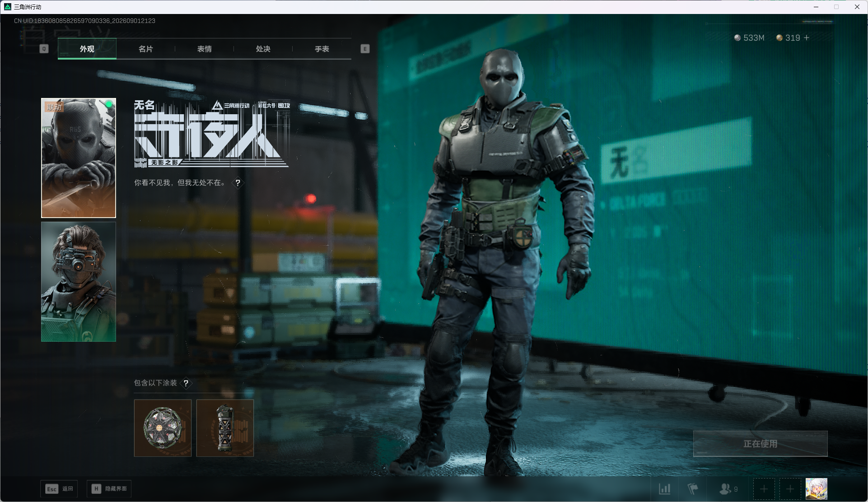Click the plus to add 319 currency
The width and height of the screenshot is (868, 502).
(807, 38)
